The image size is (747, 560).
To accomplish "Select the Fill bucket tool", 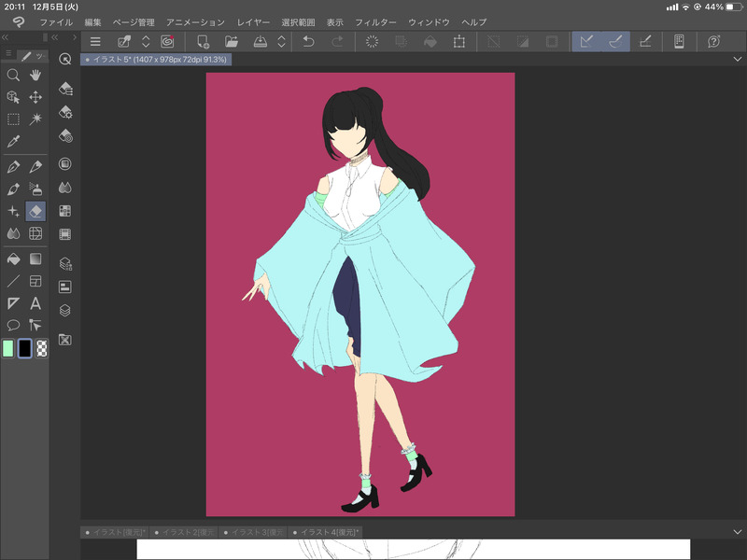I will pyautogui.click(x=13, y=258).
